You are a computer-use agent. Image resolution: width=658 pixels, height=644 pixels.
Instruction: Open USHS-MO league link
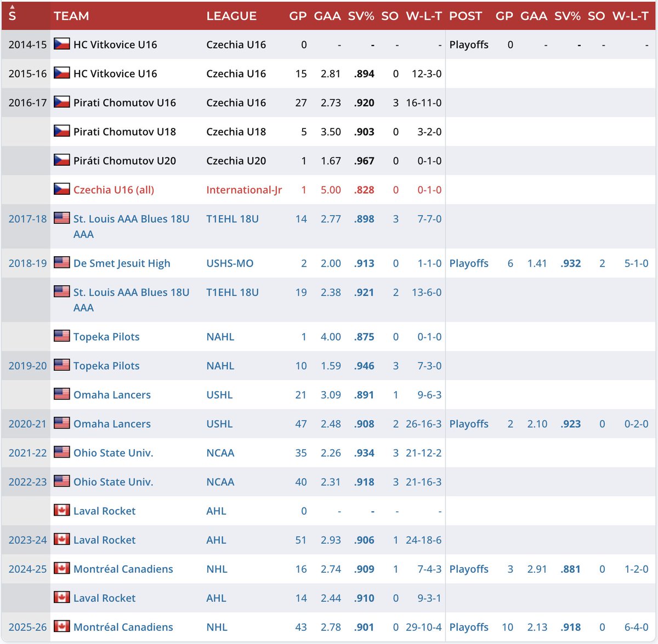(230, 263)
